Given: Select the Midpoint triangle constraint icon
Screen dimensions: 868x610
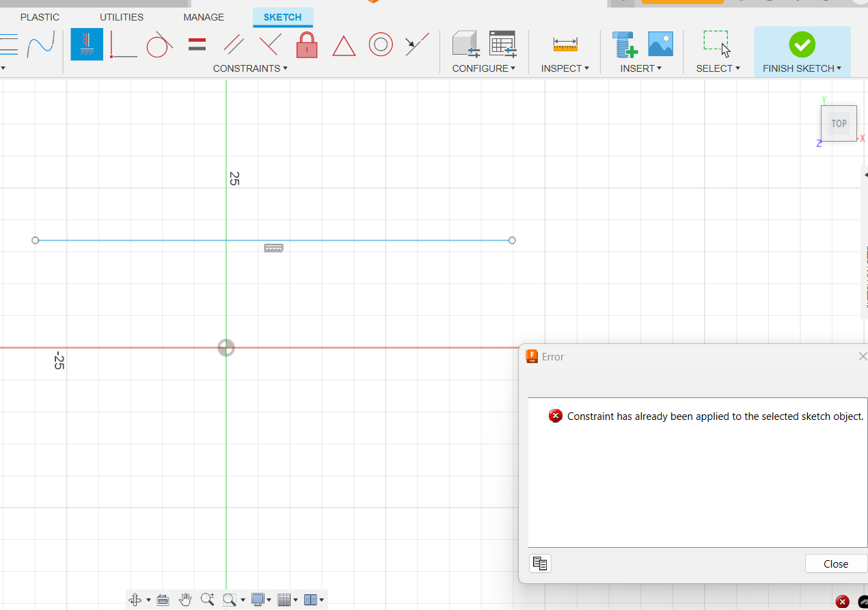Looking at the screenshot, I should coord(344,46).
